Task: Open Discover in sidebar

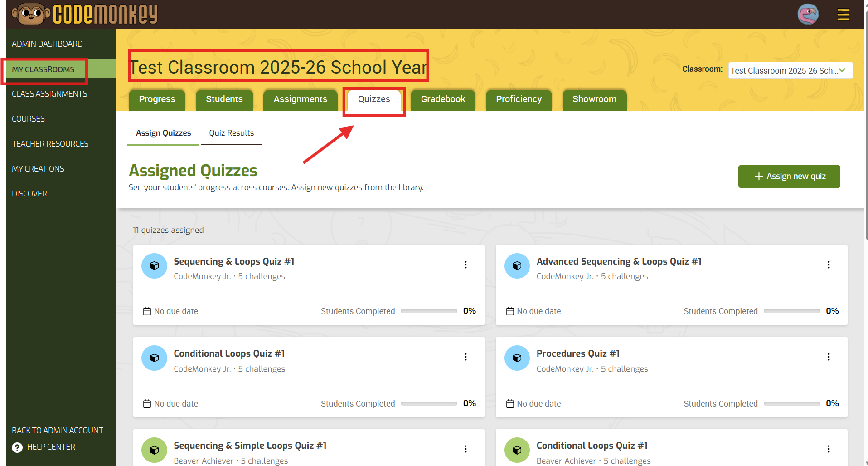Action: click(29, 194)
